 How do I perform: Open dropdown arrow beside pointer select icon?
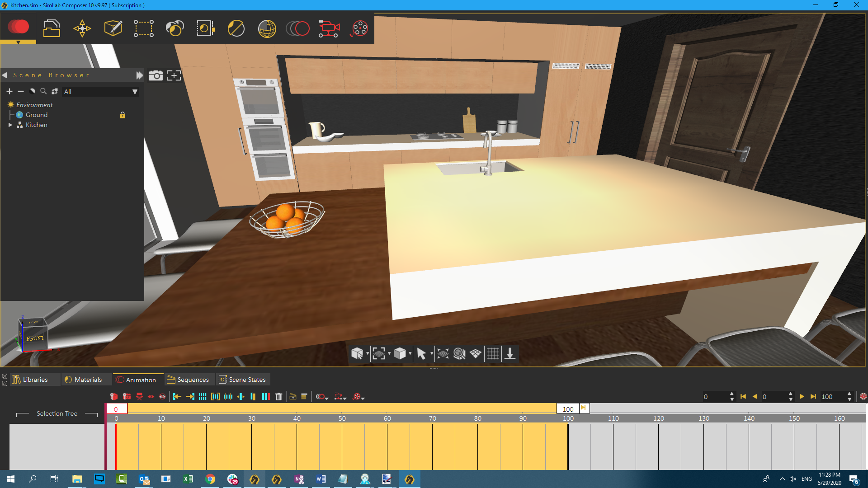432,353
